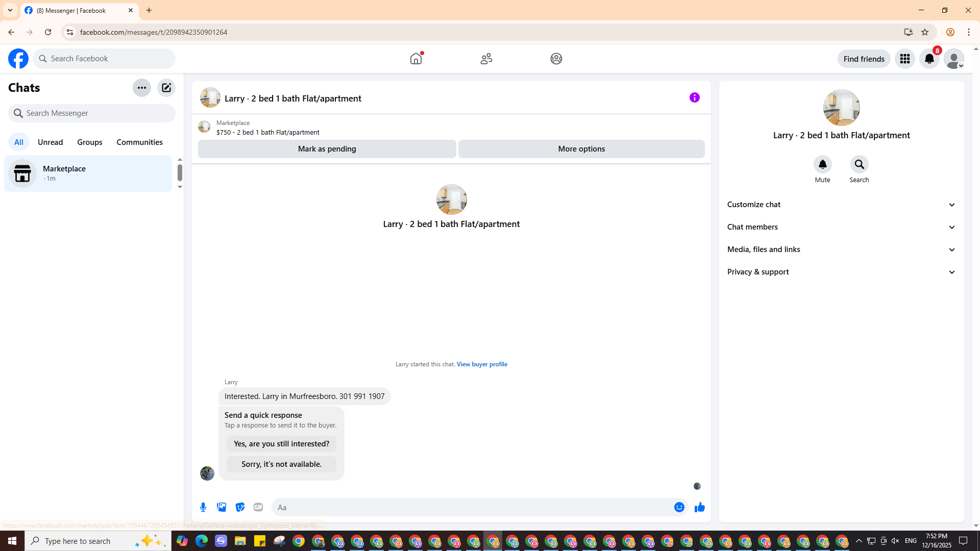
Task: Click Larry's avatar in right panel
Action: click(x=842, y=108)
